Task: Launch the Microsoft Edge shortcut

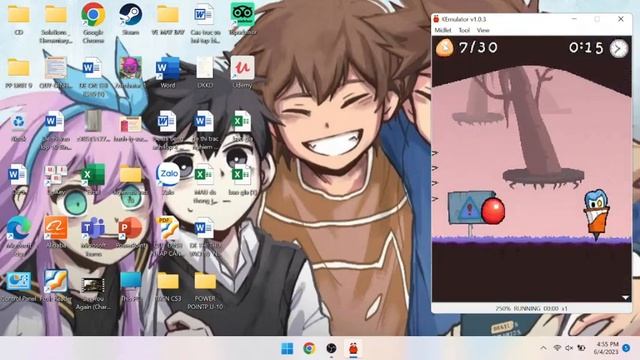Action: pyautogui.click(x=18, y=235)
